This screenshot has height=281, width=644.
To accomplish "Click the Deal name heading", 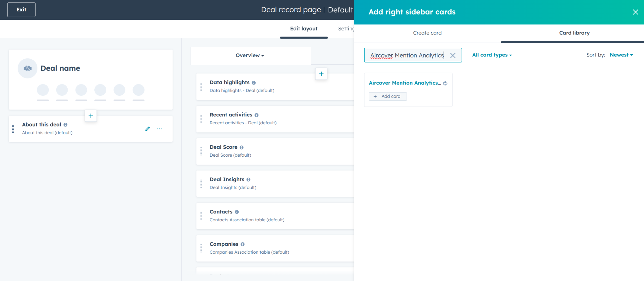I will coord(60,68).
